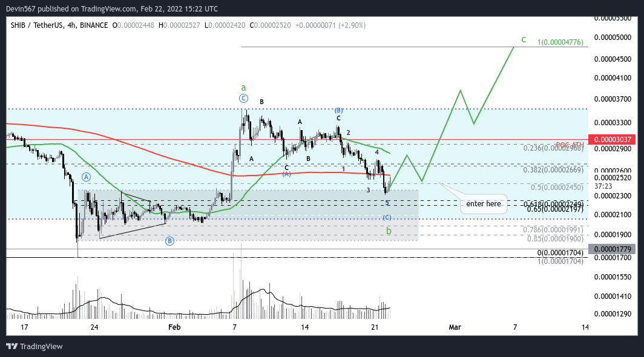The width and height of the screenshot is (644, 357).
Task: Click the +0.00000071 (+2.90%) change readout
Action: point(330,25)
